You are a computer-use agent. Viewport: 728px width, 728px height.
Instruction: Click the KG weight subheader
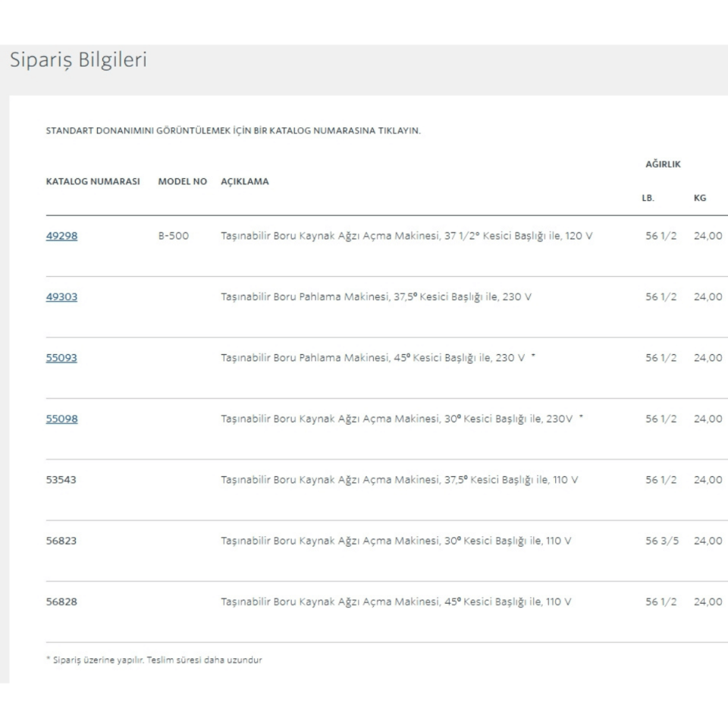click(699, 198)
